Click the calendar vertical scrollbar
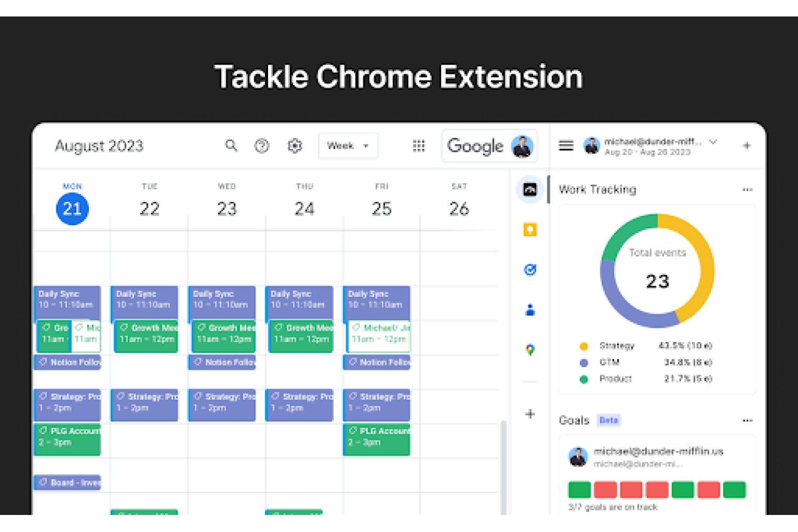798x532 pixels. [x=503, y=467]
